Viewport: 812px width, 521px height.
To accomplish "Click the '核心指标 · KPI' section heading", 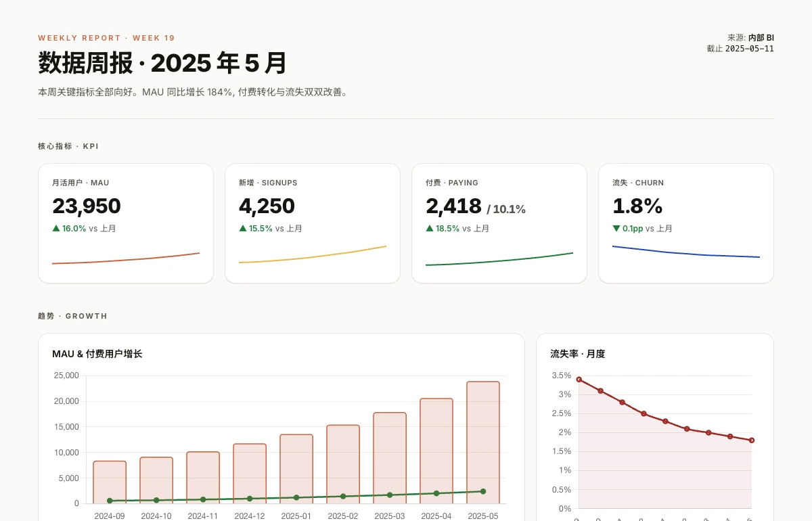I will pyautogui.click(x=68, y=146).
